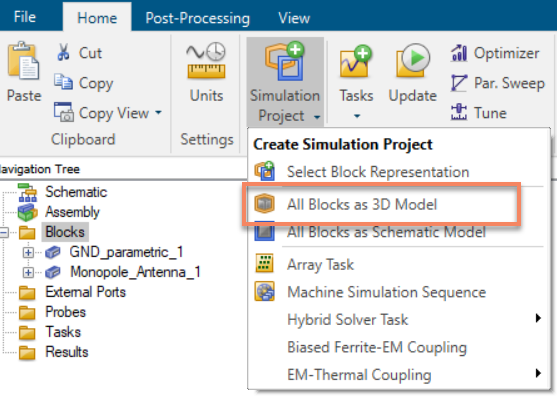The width and height of the screenshot is (557, 398).
Task: Choose Select Block Representation entry
Action: (378, 172)
